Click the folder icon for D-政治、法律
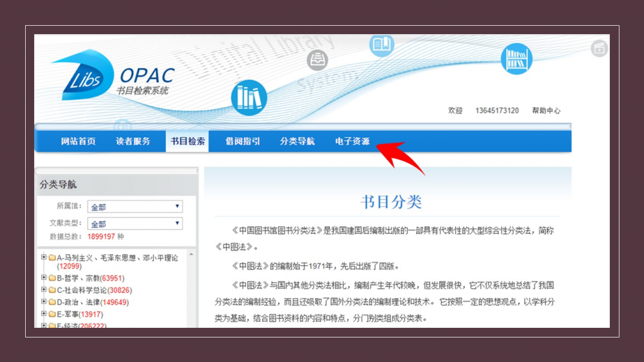Viewport: 644px width, 362px height. [x=52, y=302]
